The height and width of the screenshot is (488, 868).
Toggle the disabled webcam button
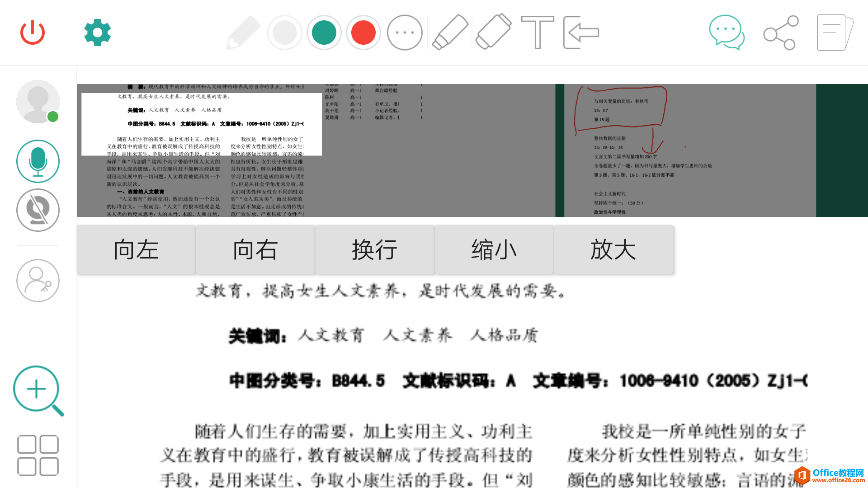(x=38, y=210)
